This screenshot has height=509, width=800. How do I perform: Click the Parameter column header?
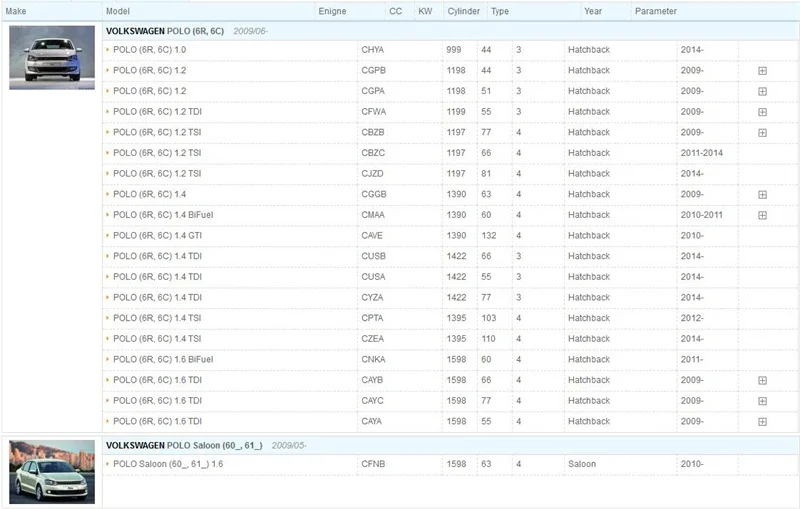tap(656, 11)
